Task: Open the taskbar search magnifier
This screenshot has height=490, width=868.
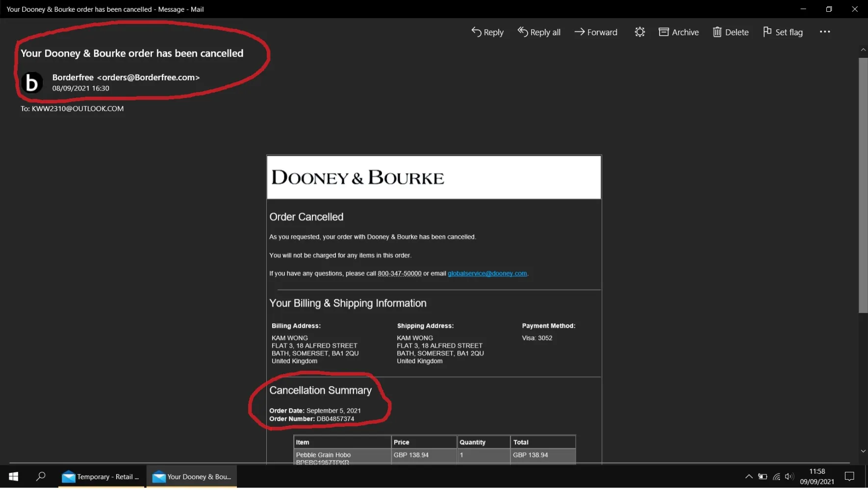Action: (41, 477)
